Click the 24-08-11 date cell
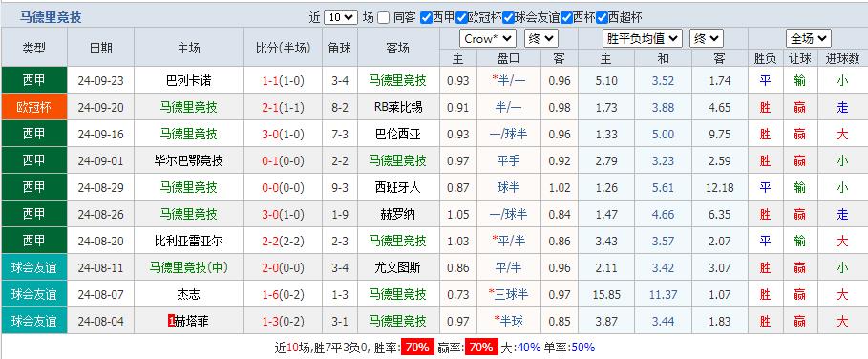Viewport: 868px width, 359px height. (x=101, y=267)
